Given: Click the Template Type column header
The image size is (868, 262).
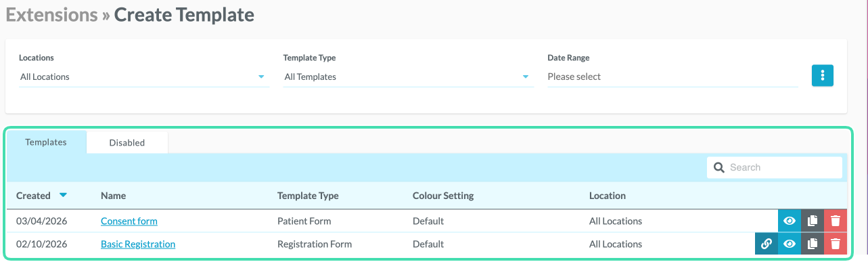Looking at the screenshot, I should [x=308, y=196].
